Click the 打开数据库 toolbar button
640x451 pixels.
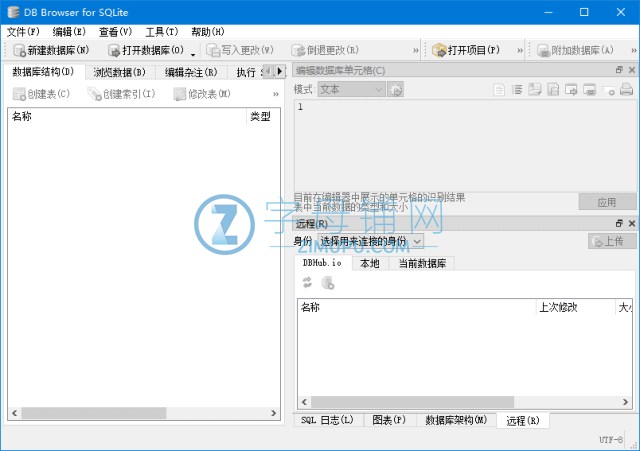point(146,50)
